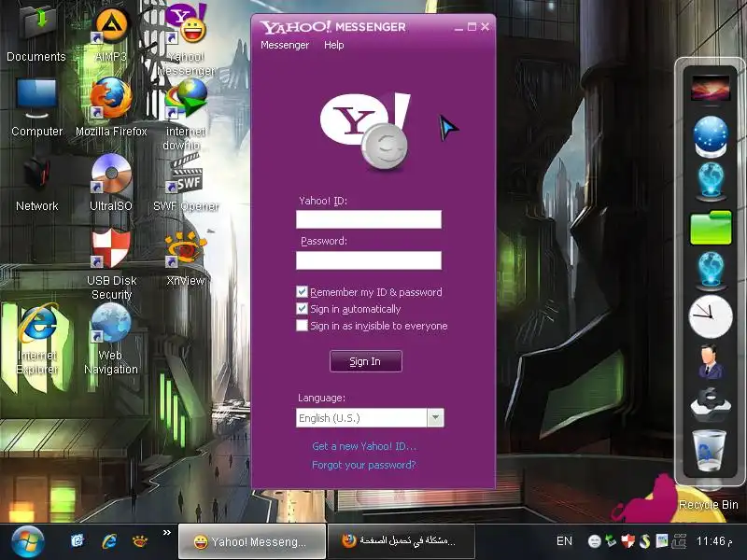
Task: Click the gear settings icon in the dock
Action: coord(711,404)
